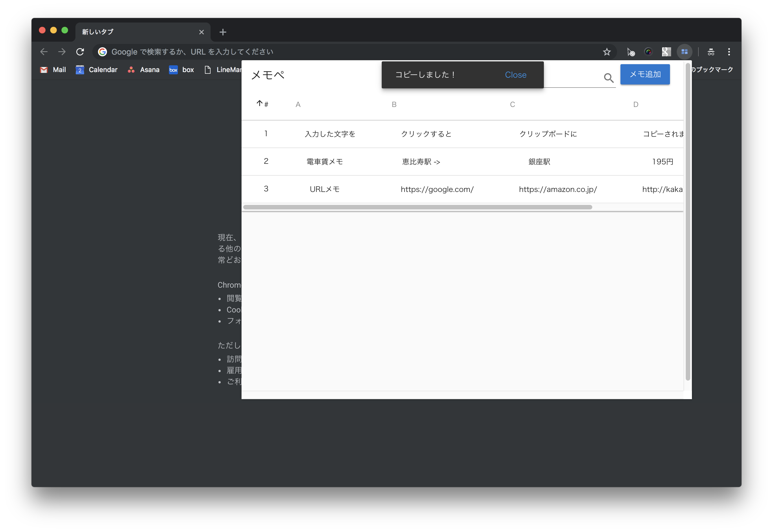The width and height of the screenshot is (773, 532).
Task: Click the horizontal scrollbar under the table
Action: [x=417, y=207]
